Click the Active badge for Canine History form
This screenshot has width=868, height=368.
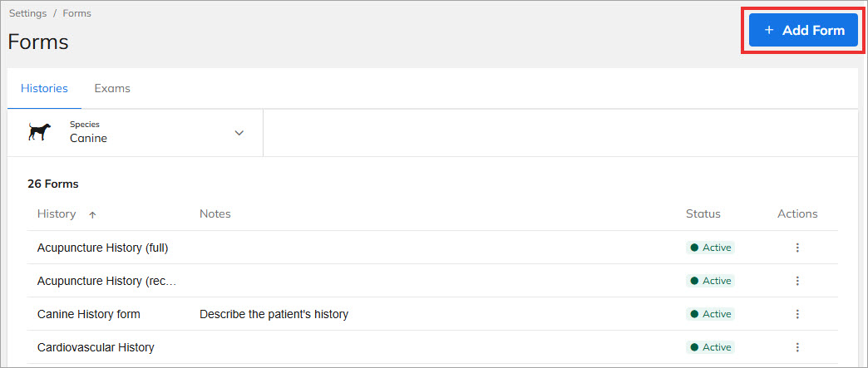pos(711,314)
